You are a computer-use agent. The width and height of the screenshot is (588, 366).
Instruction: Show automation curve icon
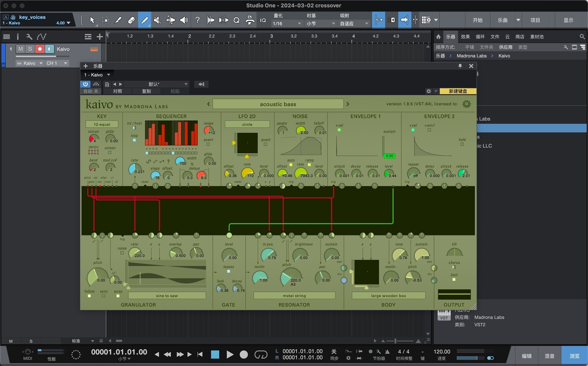(42, 37)
